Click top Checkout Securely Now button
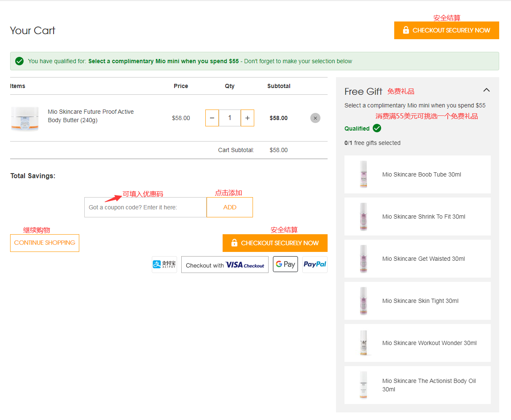 tap(446, 30)
